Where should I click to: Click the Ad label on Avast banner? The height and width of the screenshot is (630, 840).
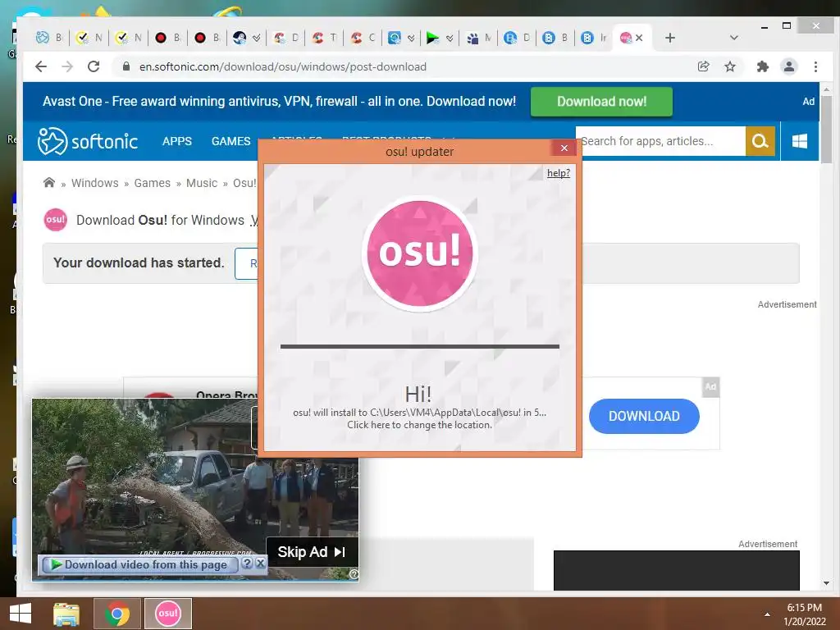[x=808, y=102]
